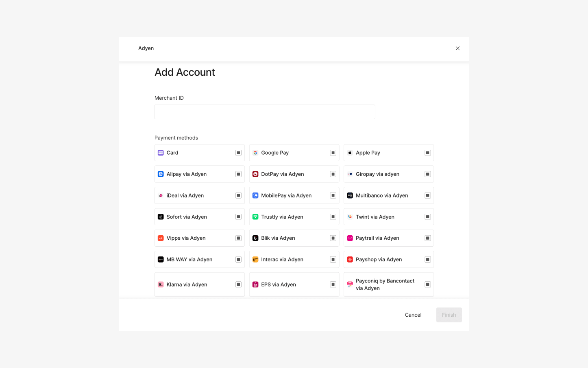The image size is (588, 368).
Task: Toggle iDeal via Adyen checkbox
Action: 239,195
